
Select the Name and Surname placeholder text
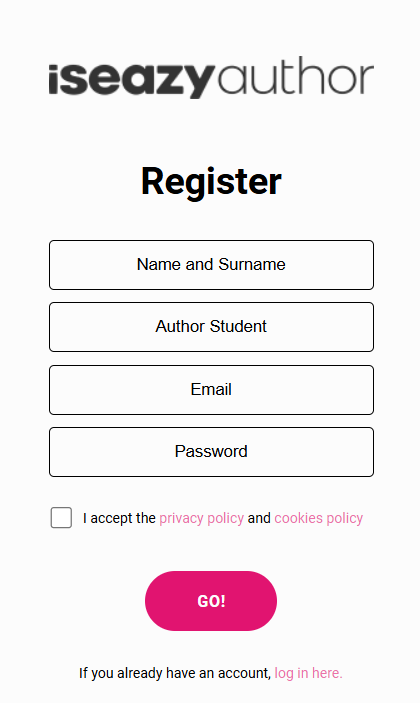[211, 265]
